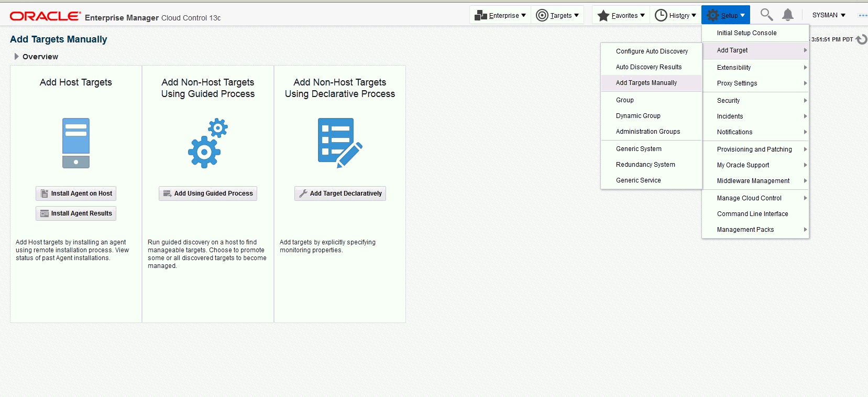Click the Oracle logo

click(x=46, y=16)
